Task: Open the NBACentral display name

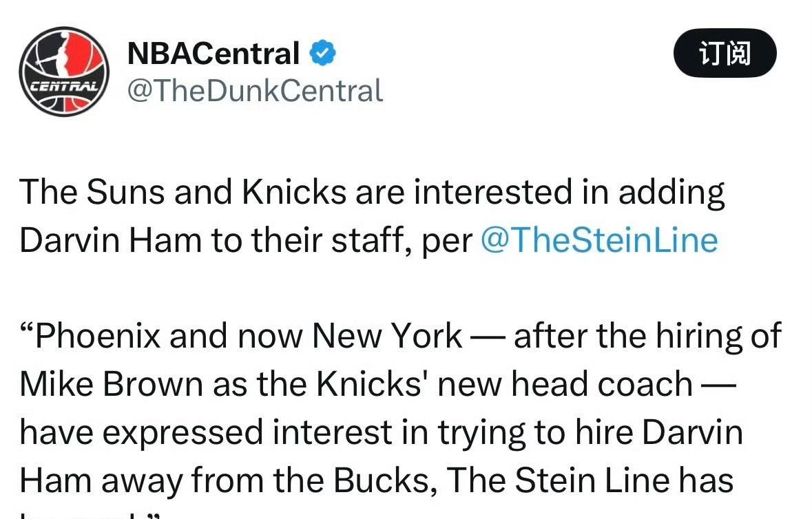Action: [x=214, y=53]
